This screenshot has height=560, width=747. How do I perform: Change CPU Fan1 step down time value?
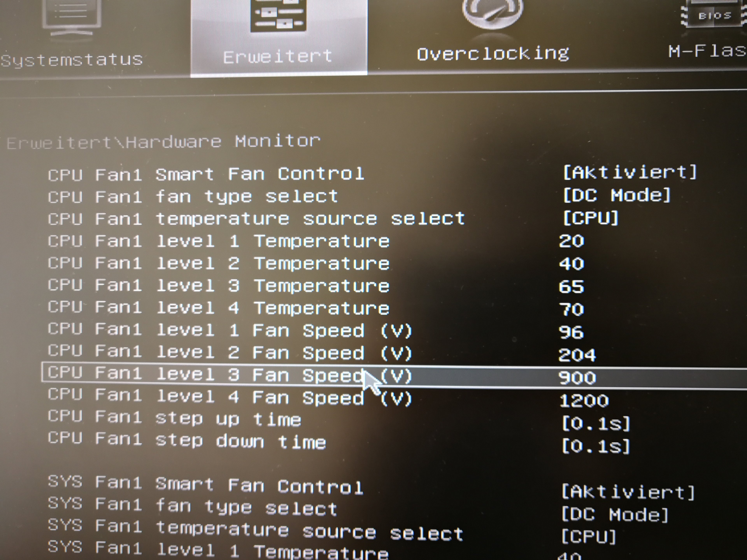596,446
